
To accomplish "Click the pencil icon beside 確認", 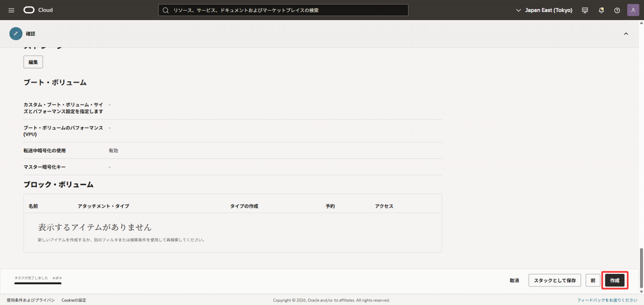I will (x=16, y=34).
